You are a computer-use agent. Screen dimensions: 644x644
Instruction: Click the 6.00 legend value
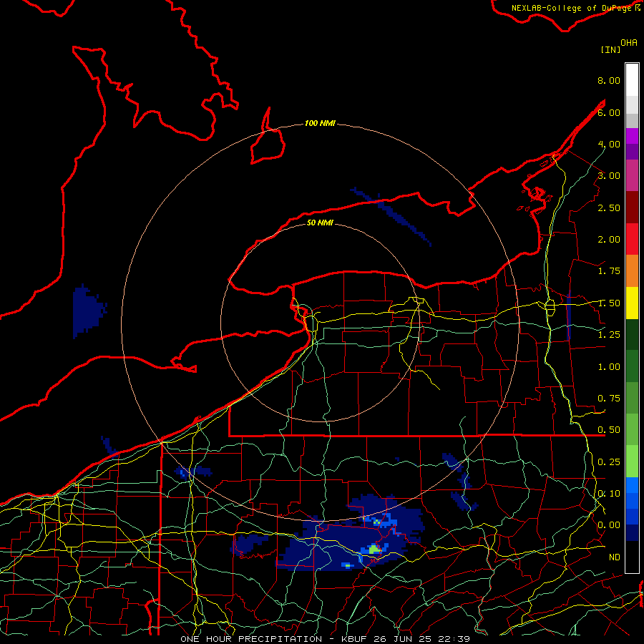click(x=609, y=112)
